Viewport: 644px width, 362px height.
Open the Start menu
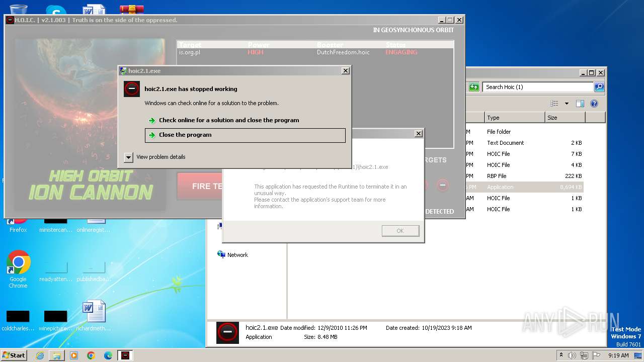14,355
